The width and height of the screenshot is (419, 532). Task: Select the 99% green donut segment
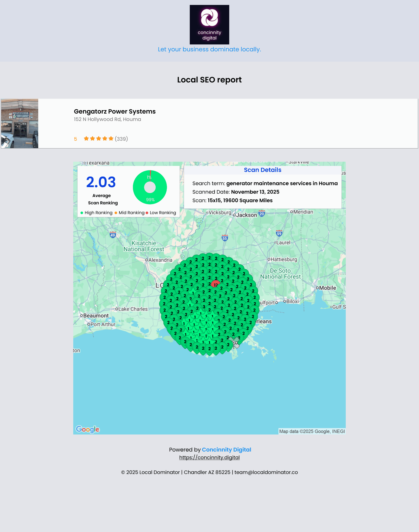pos(150,199)
